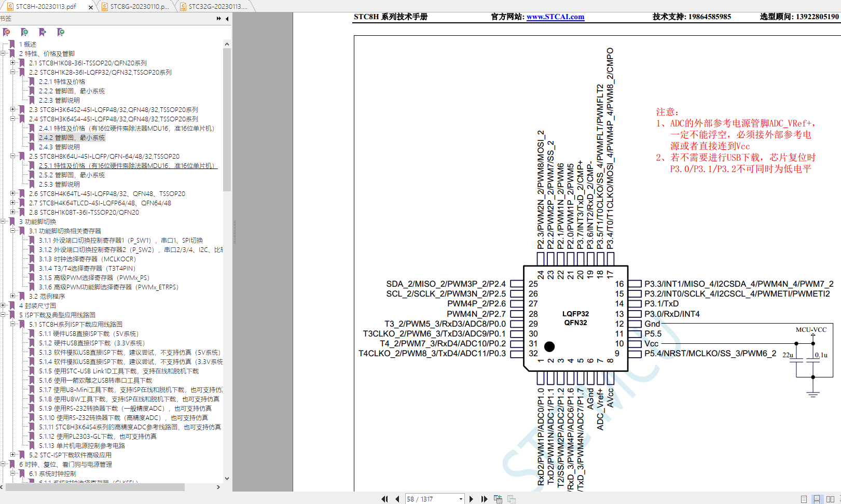Image resolution: width=841 pixels, height=504 pixels.
Task: Click the bookmark with blue arrow icon
Action: (43, 32)
